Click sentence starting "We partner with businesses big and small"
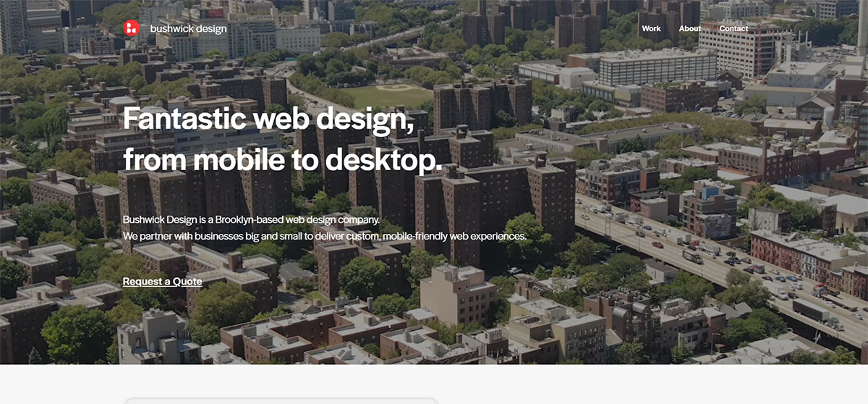Viewport: 868px width, 404px height. point(324,237)
